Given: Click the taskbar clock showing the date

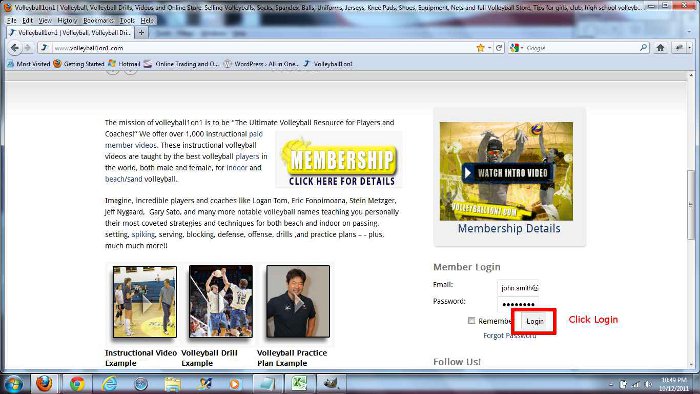Looking at the screenshot, I should click(675, 384).
